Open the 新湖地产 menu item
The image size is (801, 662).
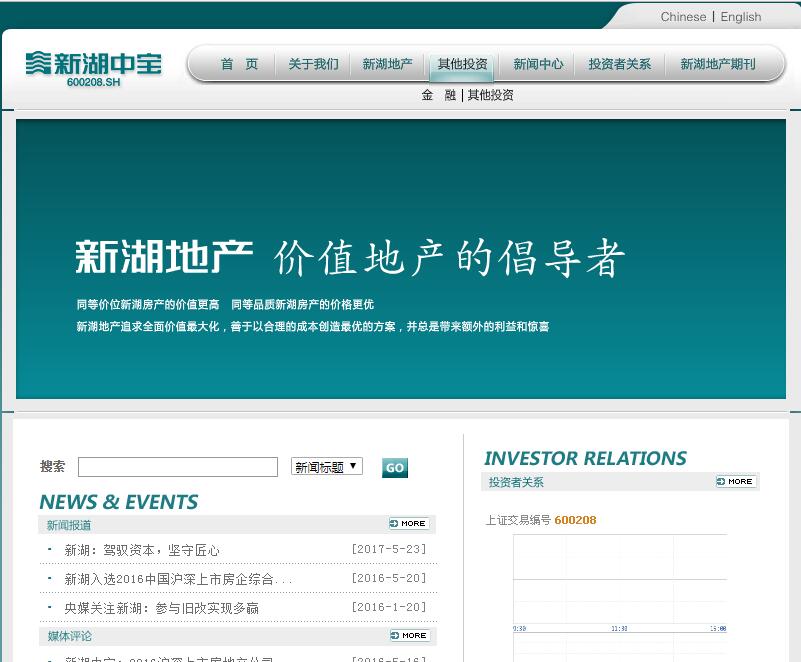click(x=387, y=64)
